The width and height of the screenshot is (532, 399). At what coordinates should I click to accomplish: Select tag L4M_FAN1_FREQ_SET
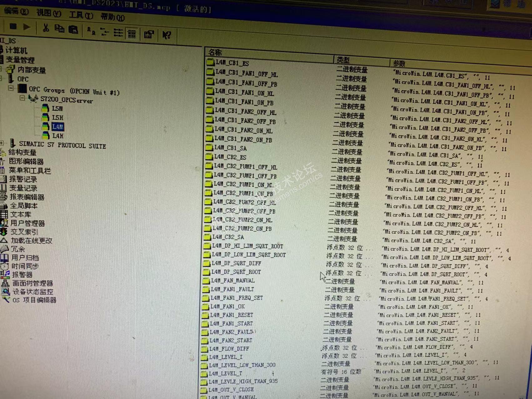[237, 298]
